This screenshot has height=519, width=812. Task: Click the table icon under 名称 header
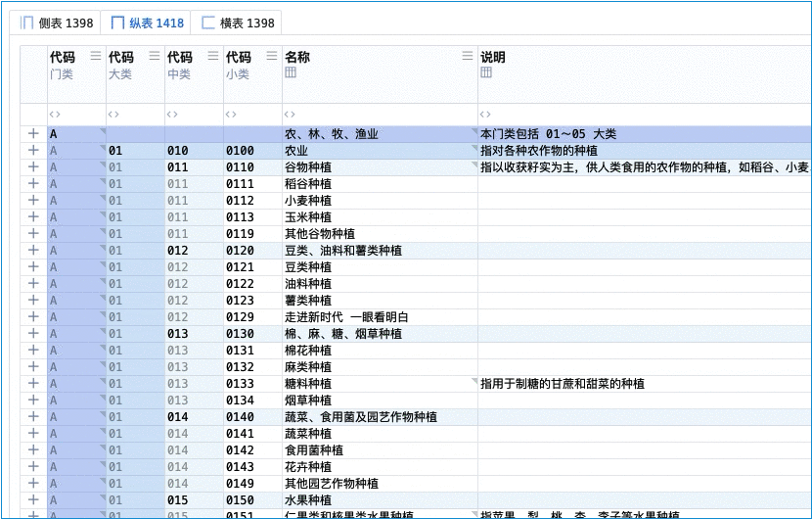point(291,73)
